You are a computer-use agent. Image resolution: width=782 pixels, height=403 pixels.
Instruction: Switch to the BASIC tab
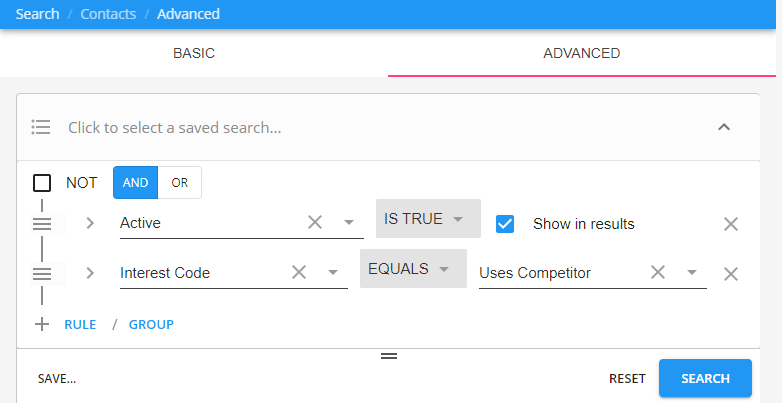pos(194,53)
